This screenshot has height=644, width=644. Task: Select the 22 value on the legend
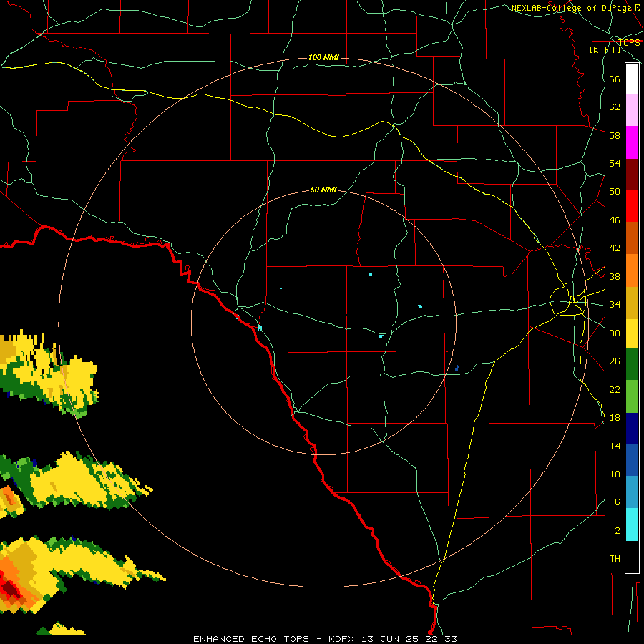(615, 389)
